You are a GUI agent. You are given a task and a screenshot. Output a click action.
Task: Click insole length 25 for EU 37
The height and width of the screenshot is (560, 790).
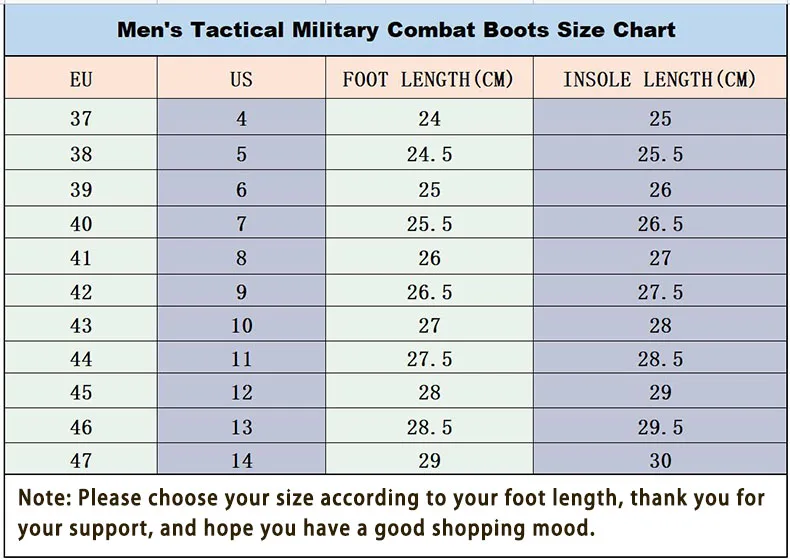[660, 119]
